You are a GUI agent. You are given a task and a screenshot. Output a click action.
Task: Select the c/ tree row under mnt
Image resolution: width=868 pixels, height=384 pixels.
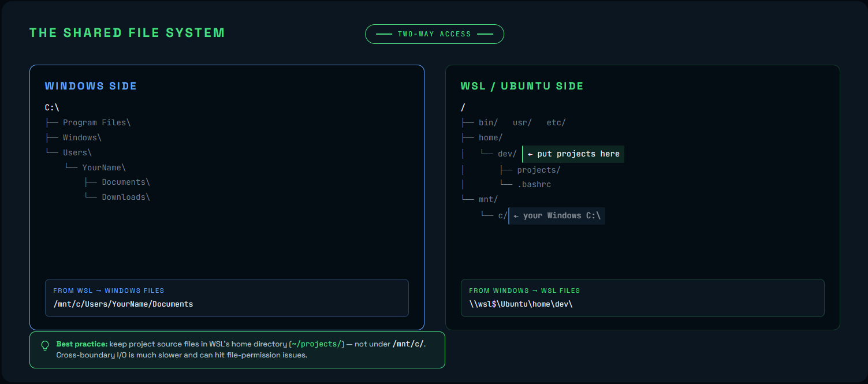point(494,215)
